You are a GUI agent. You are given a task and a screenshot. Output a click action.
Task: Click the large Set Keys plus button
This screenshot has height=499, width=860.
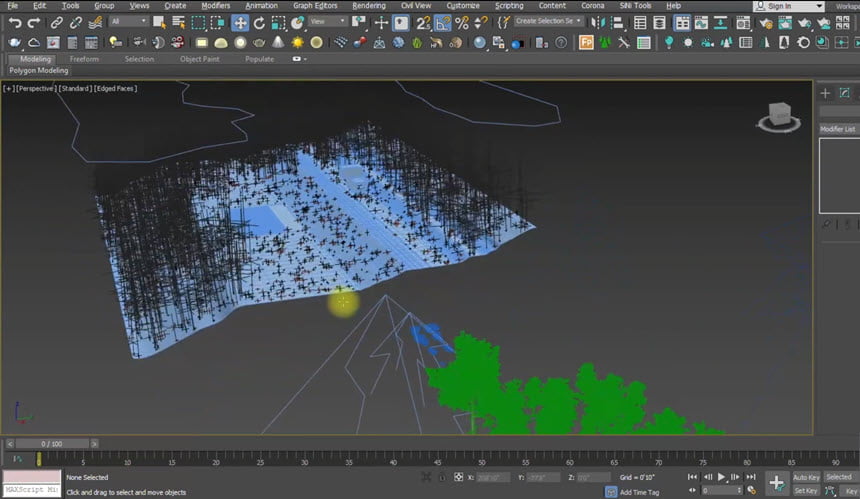(777, 483)
